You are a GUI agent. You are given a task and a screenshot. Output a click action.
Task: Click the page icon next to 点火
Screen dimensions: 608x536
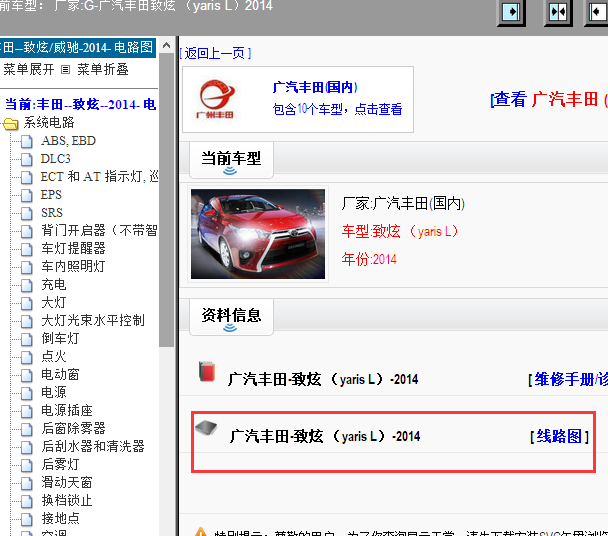[27, 357]
